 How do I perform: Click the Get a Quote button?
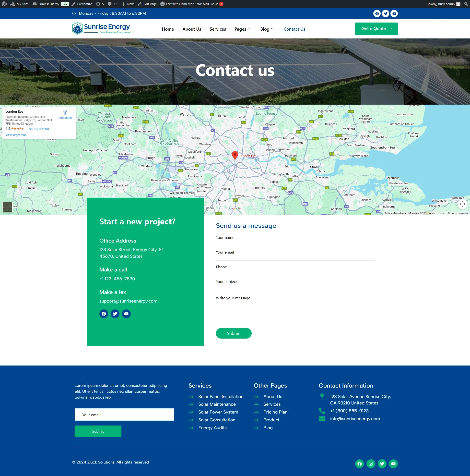(x=376, y=29)
